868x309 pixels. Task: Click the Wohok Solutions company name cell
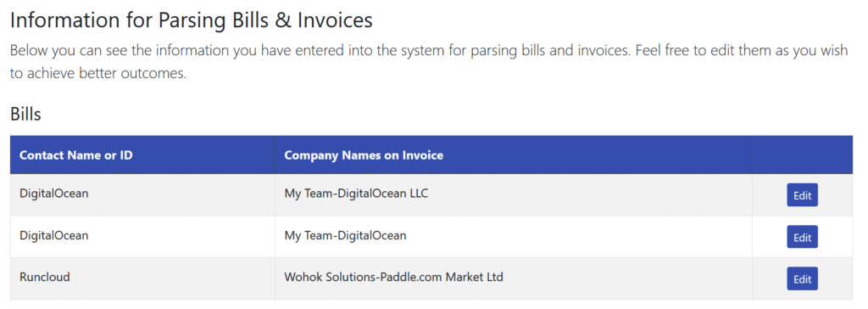coord(514,278)
